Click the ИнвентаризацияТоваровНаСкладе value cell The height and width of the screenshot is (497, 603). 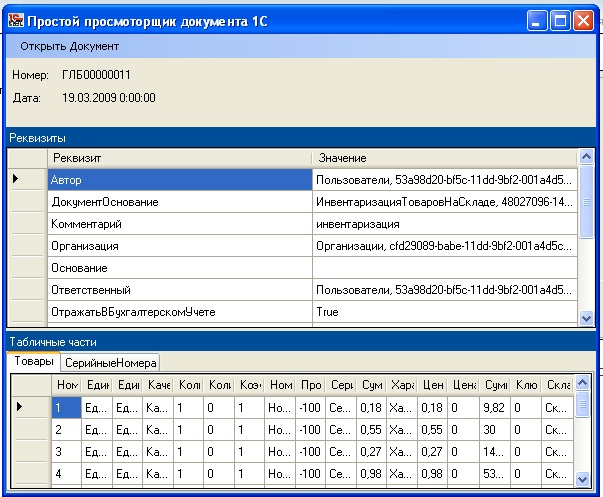(445, 202)
